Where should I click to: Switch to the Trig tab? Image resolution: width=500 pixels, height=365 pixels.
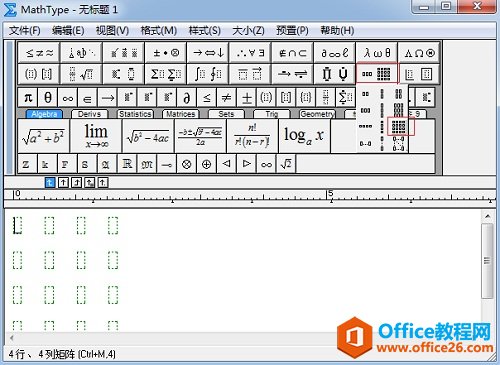pyautogui.click(x=272, y=114)
